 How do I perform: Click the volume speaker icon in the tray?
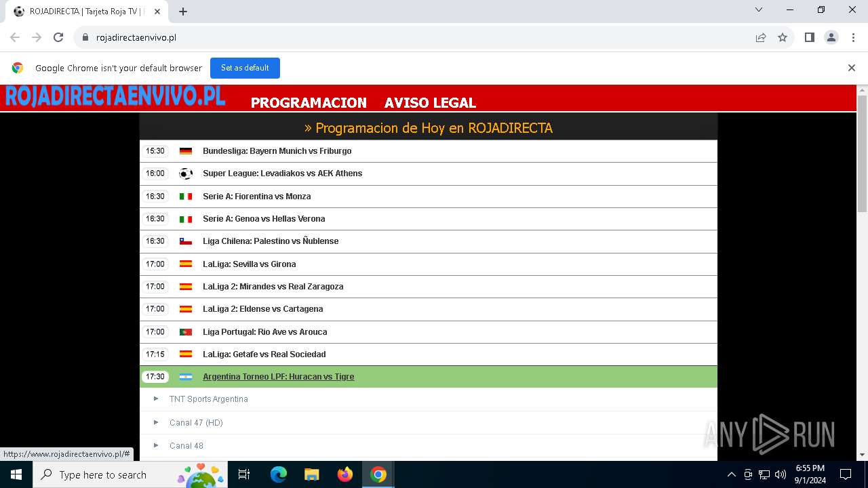coord(781,474)
